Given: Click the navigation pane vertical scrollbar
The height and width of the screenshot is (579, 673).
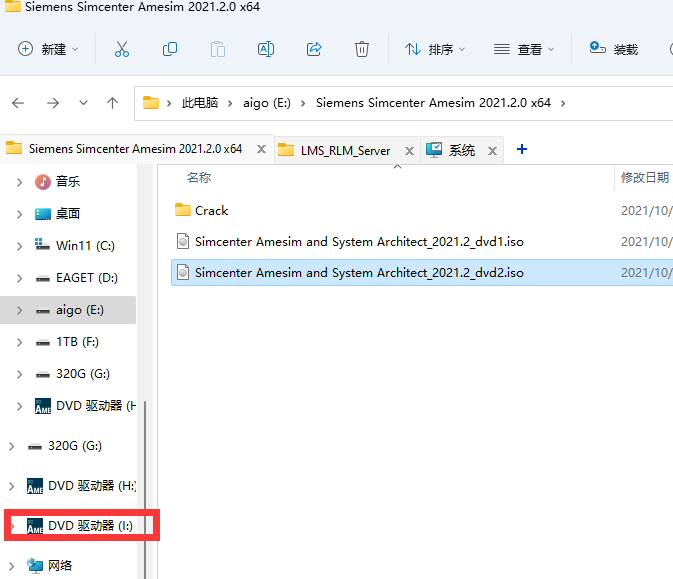Looking at the screenshot, I should coord(145,489).
